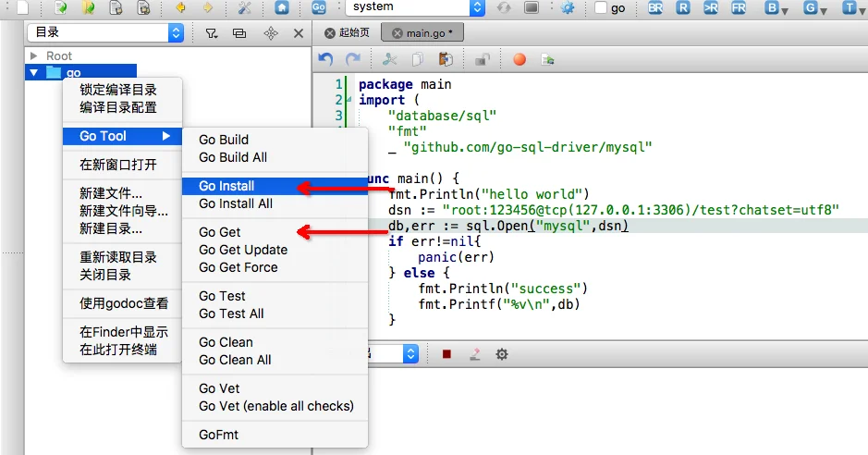Click the red stop square icon
The height and width of the screenshot is (455, 868).
[446, 354]
